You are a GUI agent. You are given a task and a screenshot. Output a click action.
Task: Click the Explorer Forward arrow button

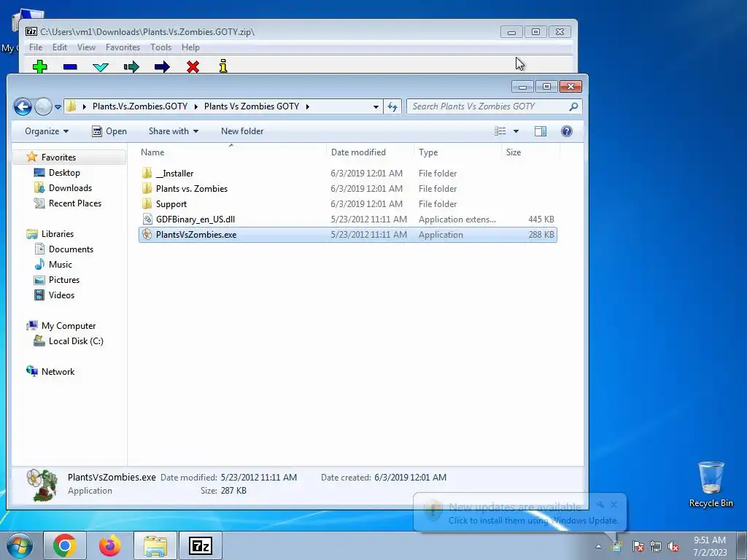coord(43,106)
